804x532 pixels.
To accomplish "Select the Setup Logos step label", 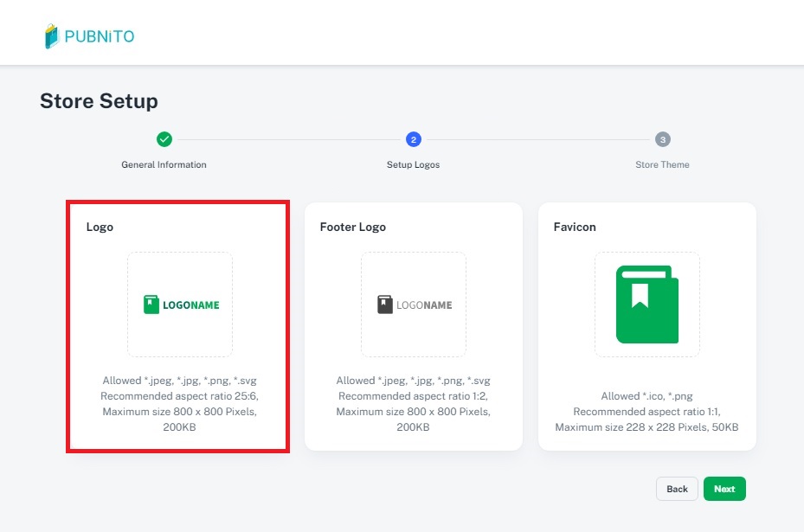I will [x=413, y=164].
